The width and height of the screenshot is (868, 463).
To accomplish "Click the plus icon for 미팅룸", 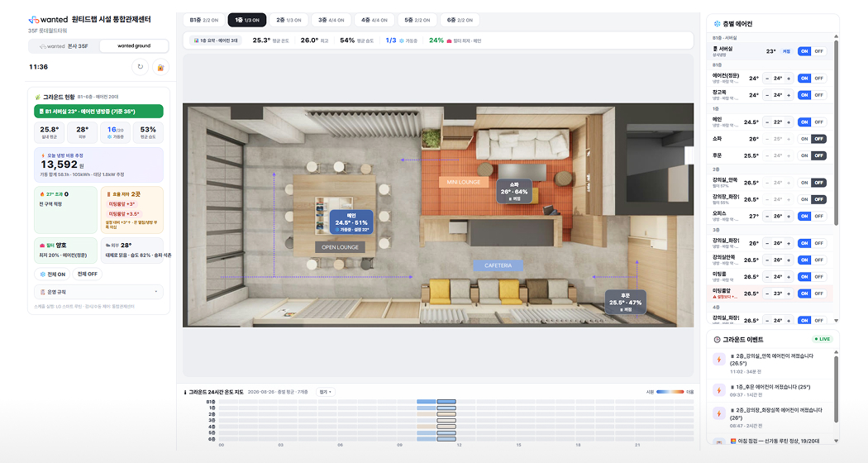I will pyautogui.click(x=789, y=277).
